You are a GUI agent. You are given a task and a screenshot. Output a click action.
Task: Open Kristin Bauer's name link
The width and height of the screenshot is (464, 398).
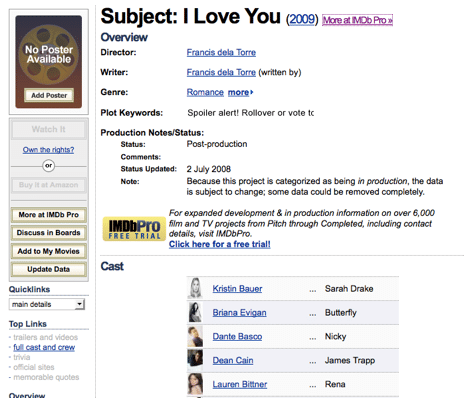237,289
